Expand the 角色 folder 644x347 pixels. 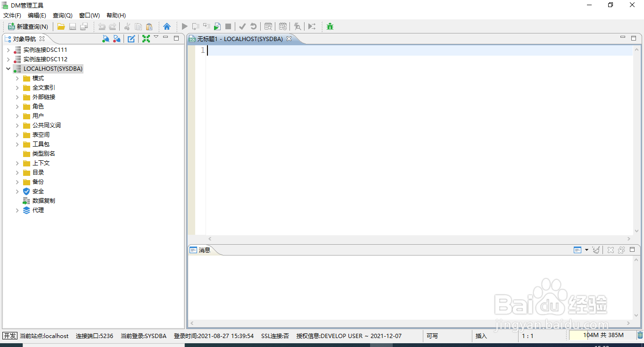coord(17,106)
